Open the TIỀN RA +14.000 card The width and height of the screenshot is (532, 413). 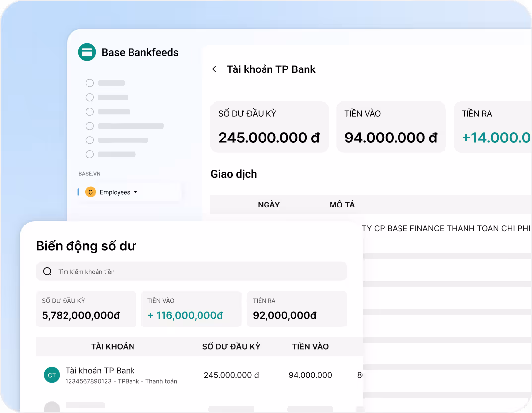click(493, 127)
